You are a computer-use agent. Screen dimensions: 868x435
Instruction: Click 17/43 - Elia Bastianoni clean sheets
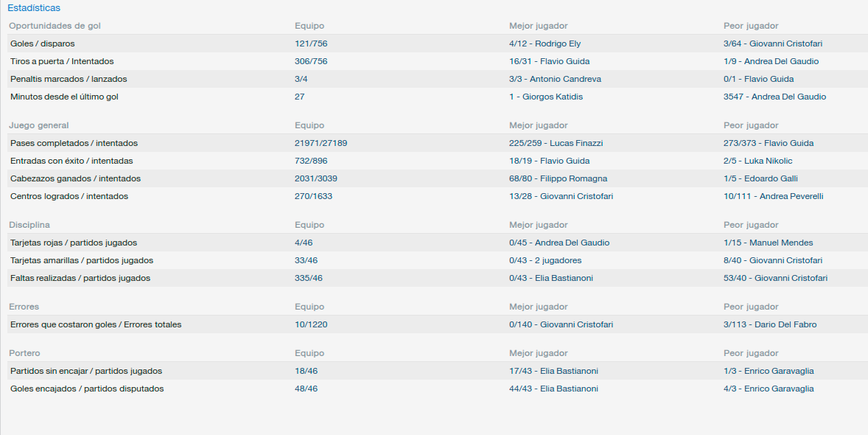click(x=553, y=372)
